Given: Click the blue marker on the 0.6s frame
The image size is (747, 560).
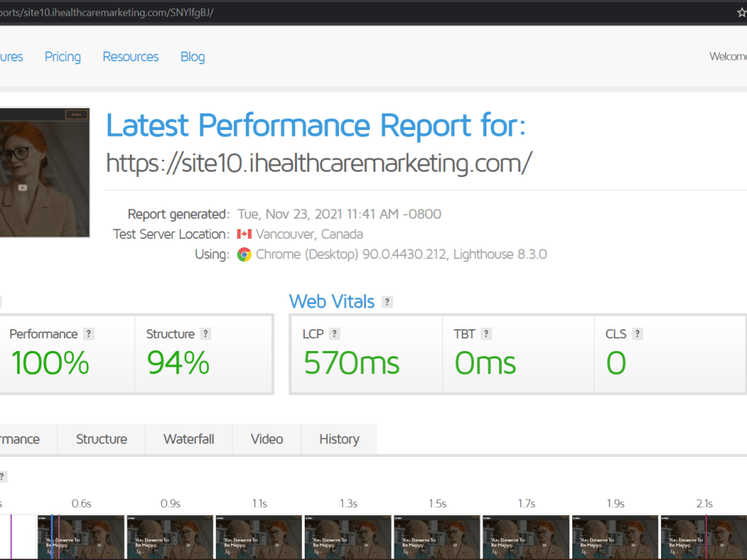Looking at the screenshot, I should [52, 537].
